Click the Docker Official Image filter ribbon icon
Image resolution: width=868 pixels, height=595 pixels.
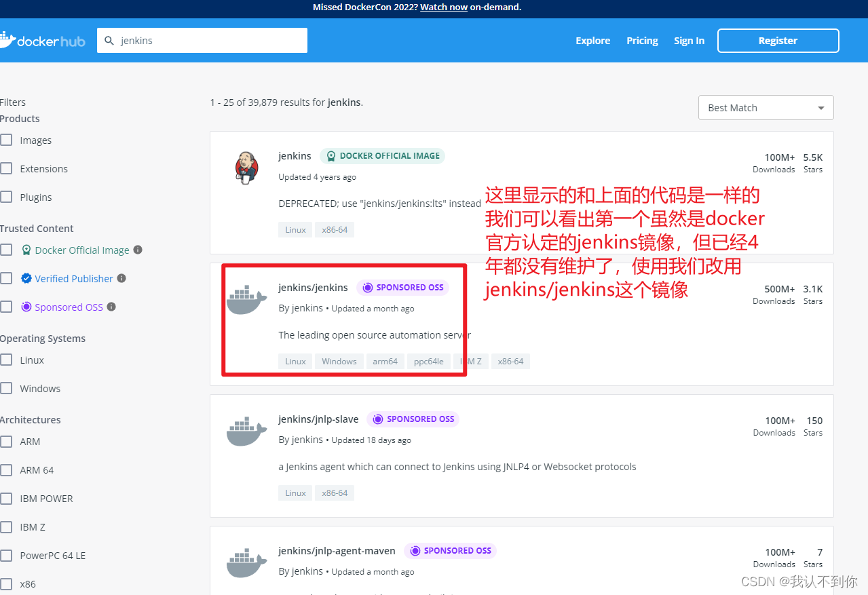tap(26, 250)
